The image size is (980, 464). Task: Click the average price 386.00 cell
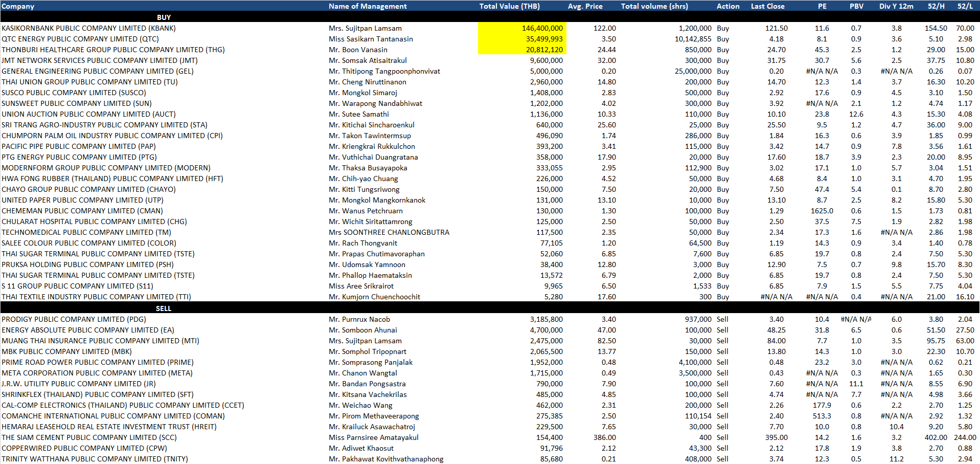pos(604,437)
